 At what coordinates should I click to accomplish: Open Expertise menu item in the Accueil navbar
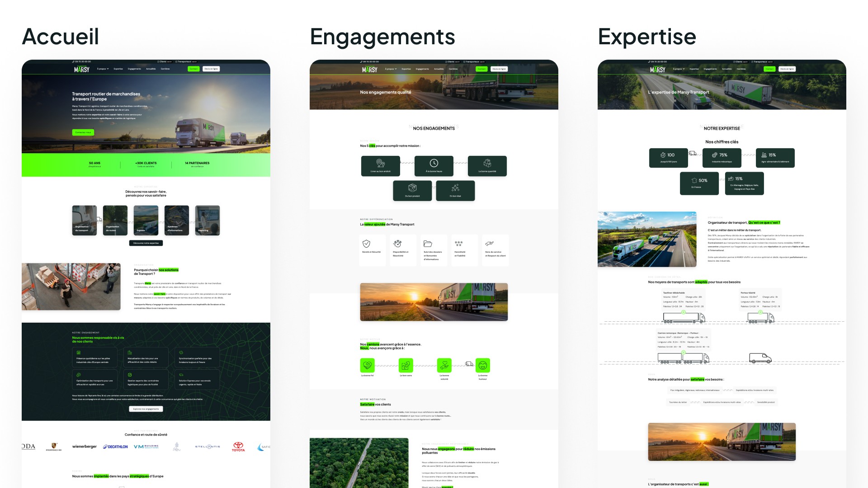[x=118, y=69]
